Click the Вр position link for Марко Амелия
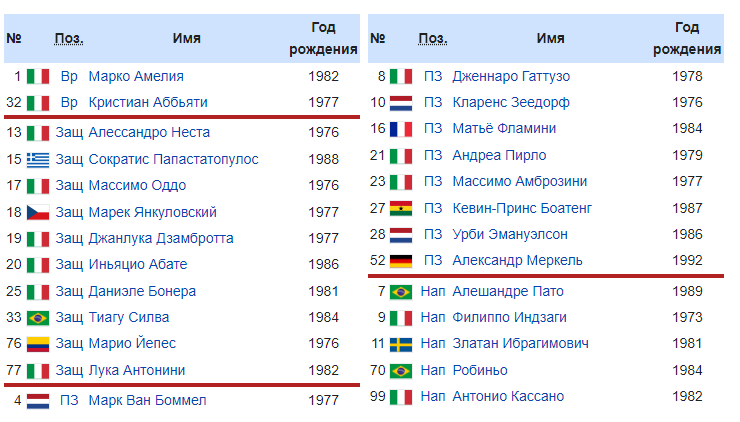 pyautogui.click(x=69, y=76)
